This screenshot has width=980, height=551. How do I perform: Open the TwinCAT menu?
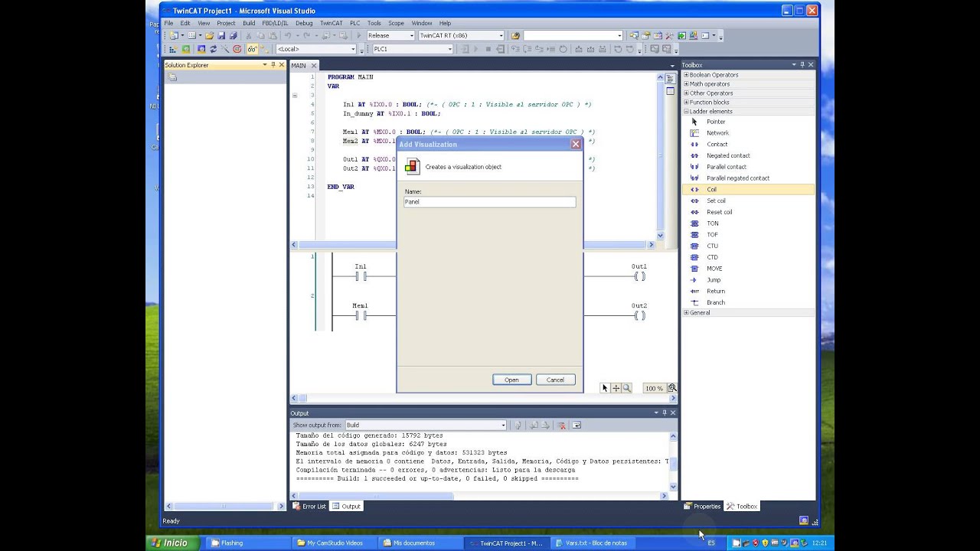click(331, 23)
